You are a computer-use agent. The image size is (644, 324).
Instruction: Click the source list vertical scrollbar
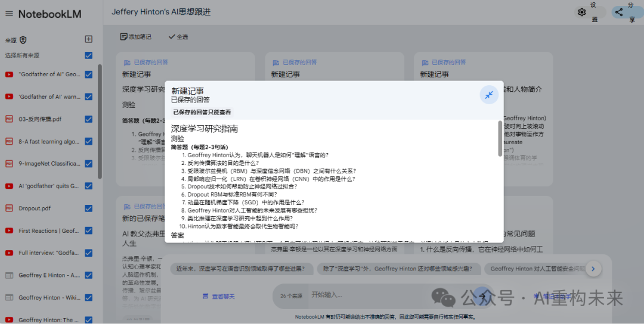pos(100,121)
